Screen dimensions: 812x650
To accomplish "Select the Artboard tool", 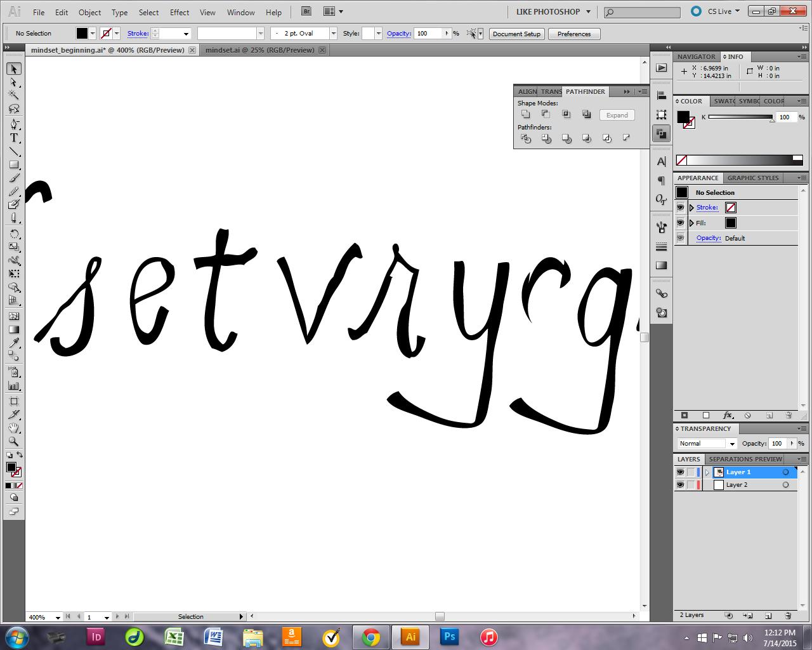I will pyautogui.click(x=13, y=401).
